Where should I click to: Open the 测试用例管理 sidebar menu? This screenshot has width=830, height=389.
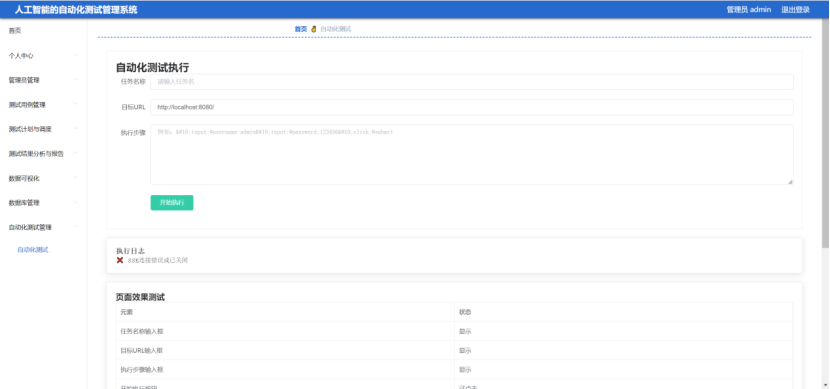coord(43,105)
